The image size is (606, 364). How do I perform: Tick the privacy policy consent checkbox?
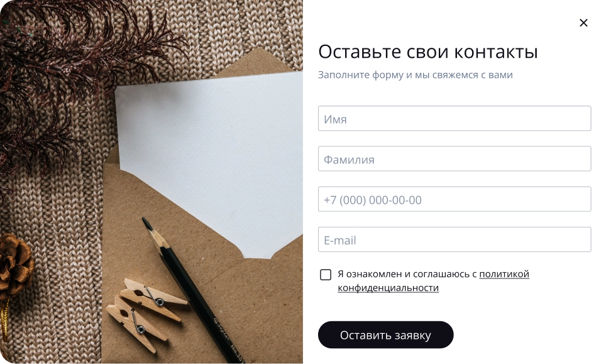click(326, 275)
